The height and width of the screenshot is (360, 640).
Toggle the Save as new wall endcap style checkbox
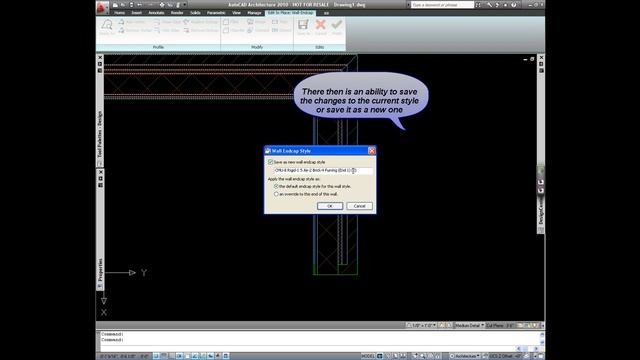pyautogui.click(x=270, y=162)
